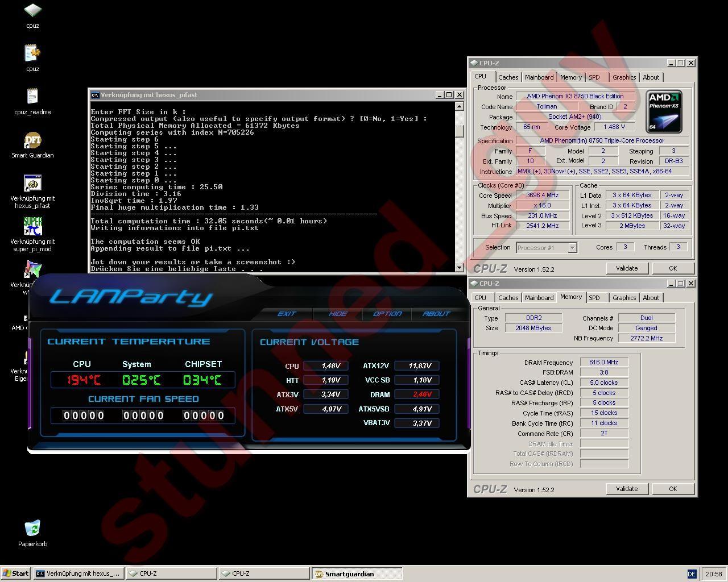Click the Start button

click(16, 574)
